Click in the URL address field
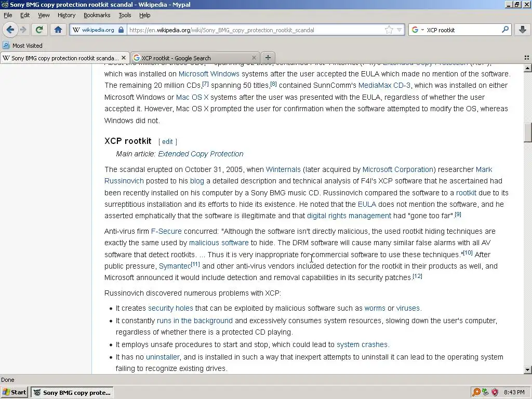 click(256, 30)
